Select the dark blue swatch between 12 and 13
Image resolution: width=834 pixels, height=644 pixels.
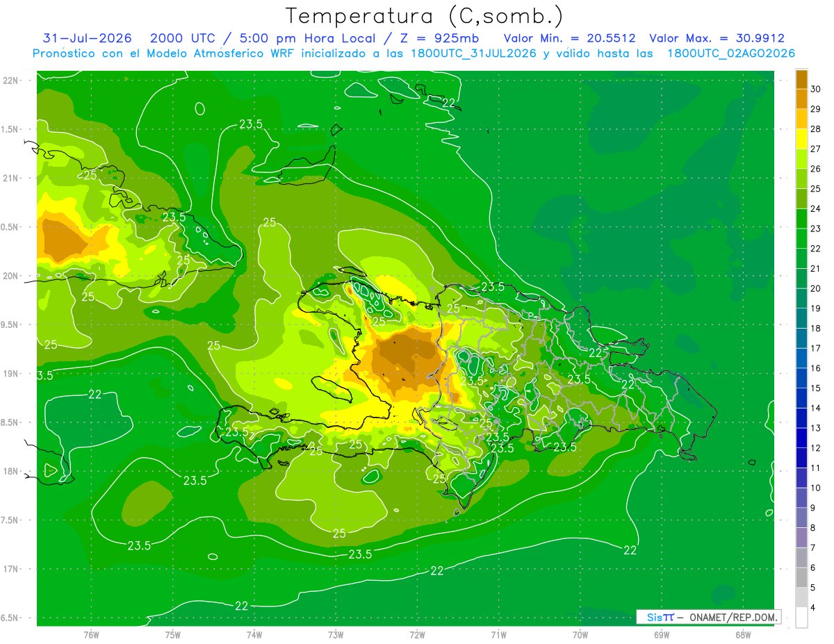[x=801, y=438]
